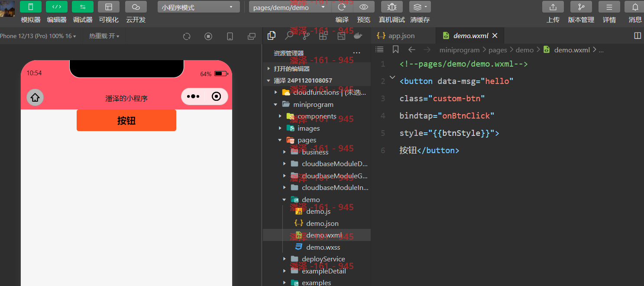Click the bookmark icon beside breadcrumbs
The image size is (644, 286).
coord(395,49)
